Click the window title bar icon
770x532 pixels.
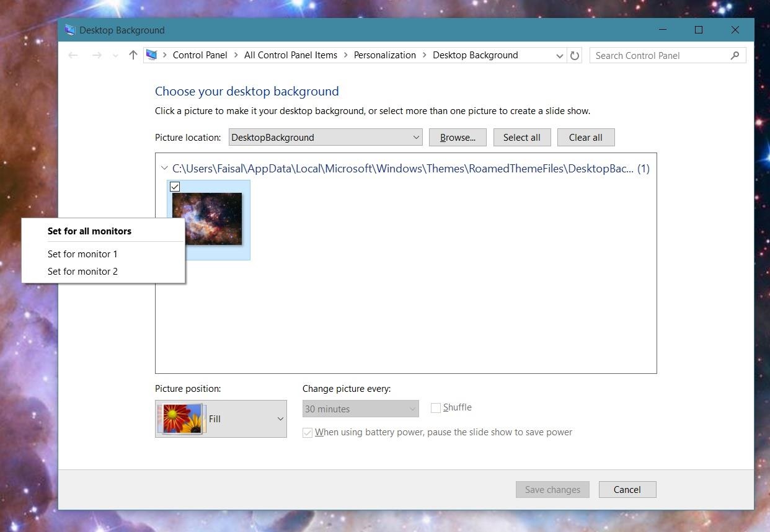69,29
